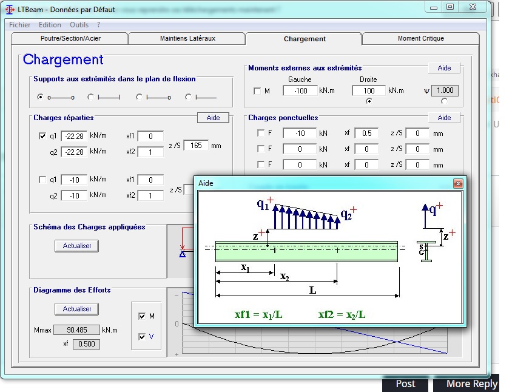The width and height of the screenshot is (532, 392).
Task: Click first load xf2 field showing 1
Action: [150, 152]
